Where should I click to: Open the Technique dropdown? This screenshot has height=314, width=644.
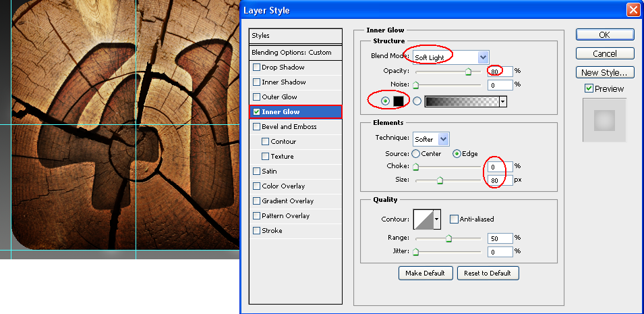point(444,139)
